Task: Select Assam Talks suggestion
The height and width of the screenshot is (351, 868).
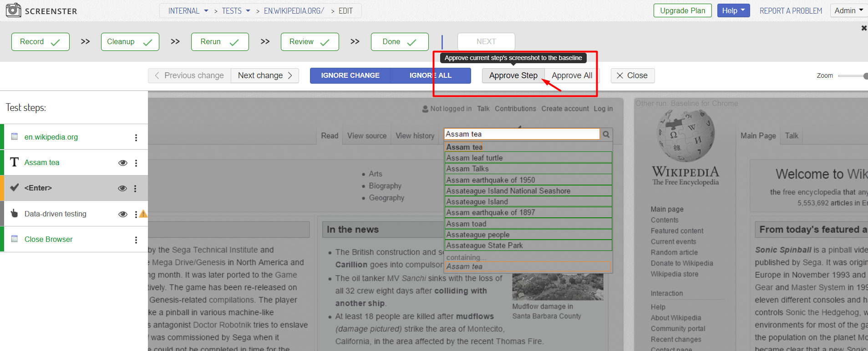Action: pos(528,169)
